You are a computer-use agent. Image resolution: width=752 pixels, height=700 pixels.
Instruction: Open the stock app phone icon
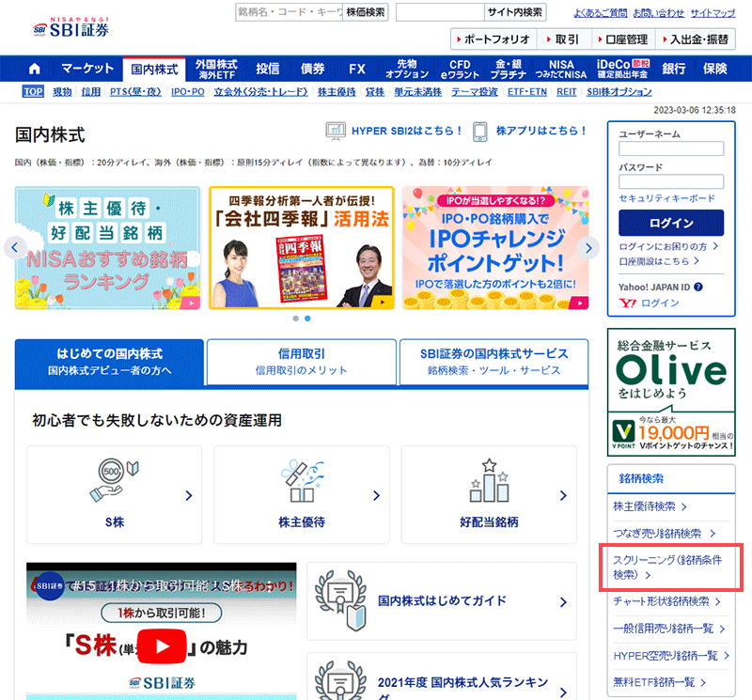click(x=480, y=132)
